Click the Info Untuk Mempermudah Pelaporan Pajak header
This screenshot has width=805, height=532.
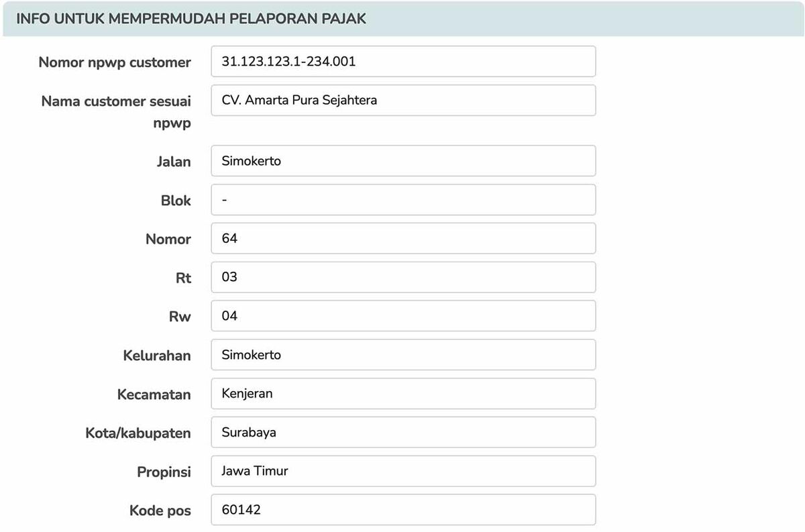click(191, 19)
